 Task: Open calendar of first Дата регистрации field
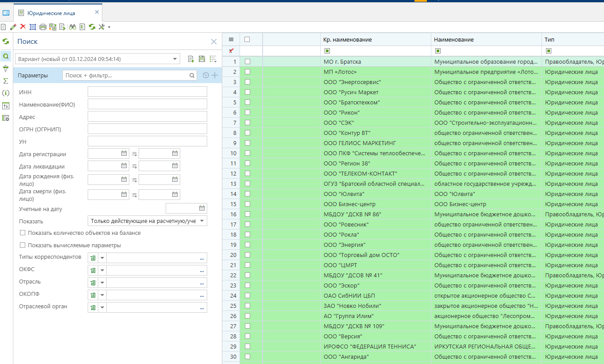coord(124,153)
